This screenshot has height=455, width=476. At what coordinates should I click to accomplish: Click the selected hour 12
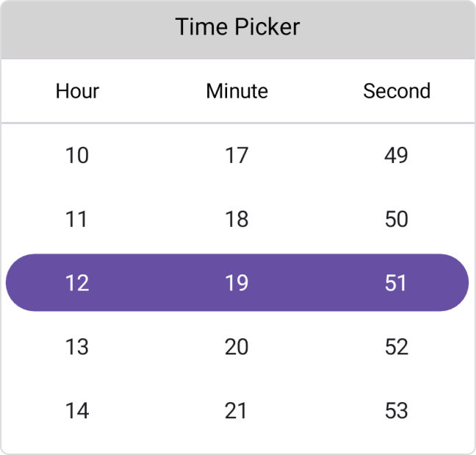point(77,283)
